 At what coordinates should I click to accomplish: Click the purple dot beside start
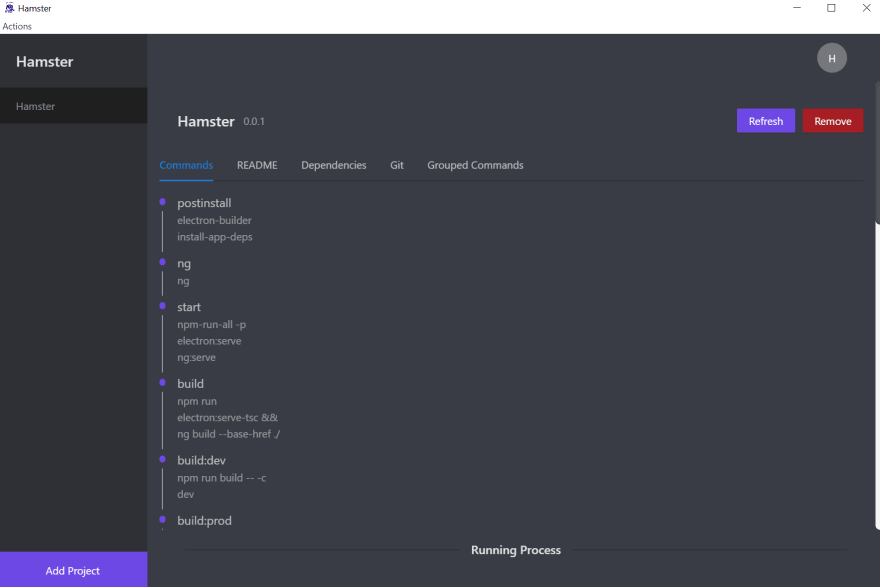[163, 306]
